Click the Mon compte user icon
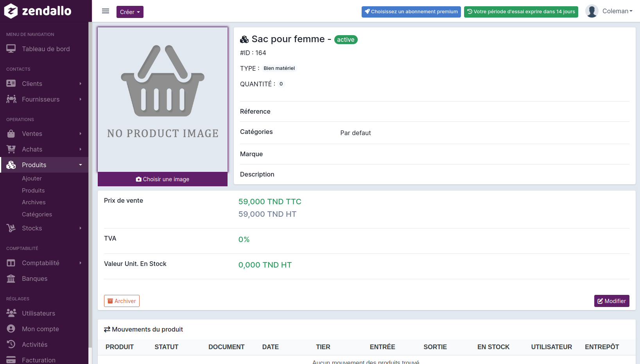640x364 pixels. pos(11,329)
